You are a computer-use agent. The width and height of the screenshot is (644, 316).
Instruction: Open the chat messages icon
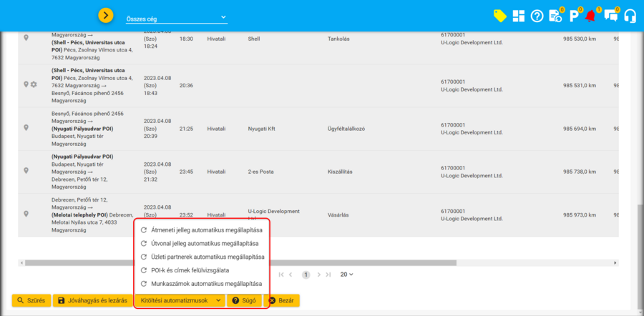click(x=610, y=16)
